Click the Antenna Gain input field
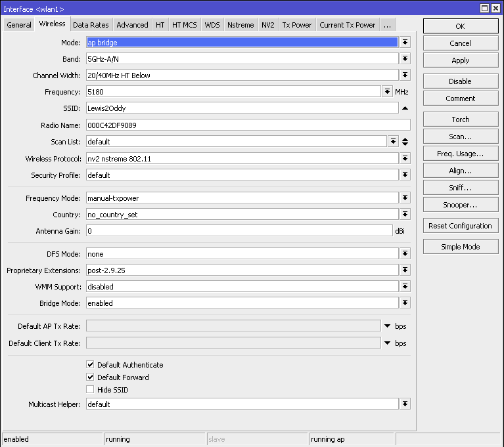This screenshot has width=504, height=447. coord(239,231)
